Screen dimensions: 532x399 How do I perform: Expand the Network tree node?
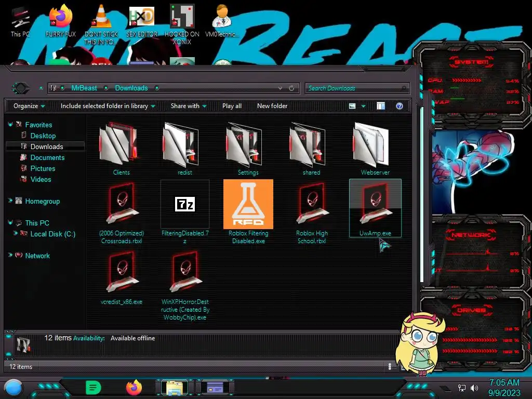pyautogui.click(x=10, y=255)
